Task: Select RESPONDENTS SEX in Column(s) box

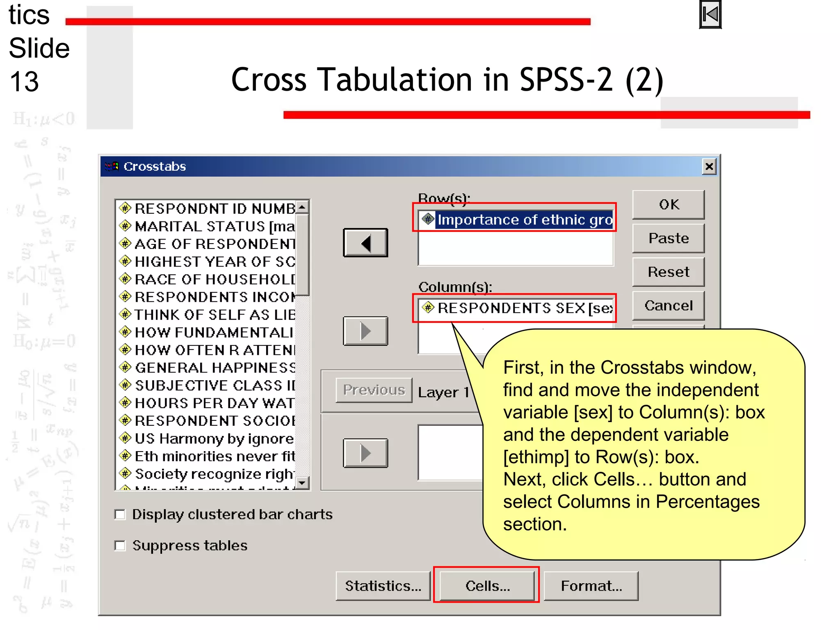Action: 516,308
